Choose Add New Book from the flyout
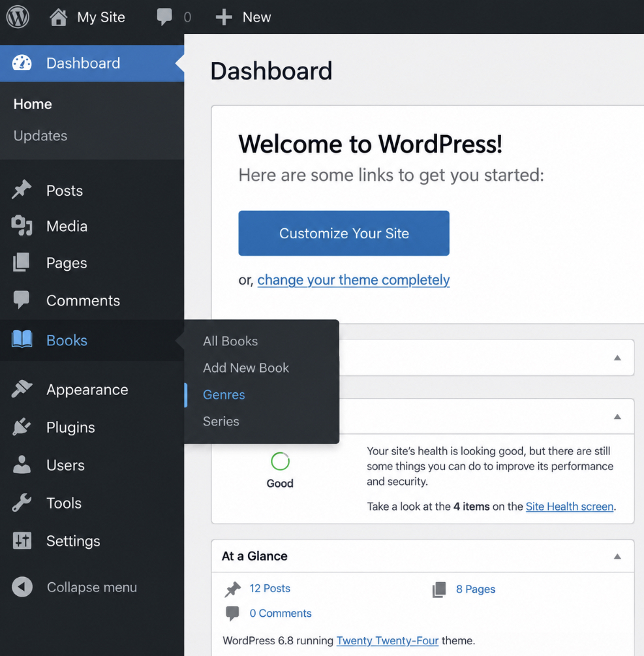Viewport: 644px width, 656px height. click(246, 367)
